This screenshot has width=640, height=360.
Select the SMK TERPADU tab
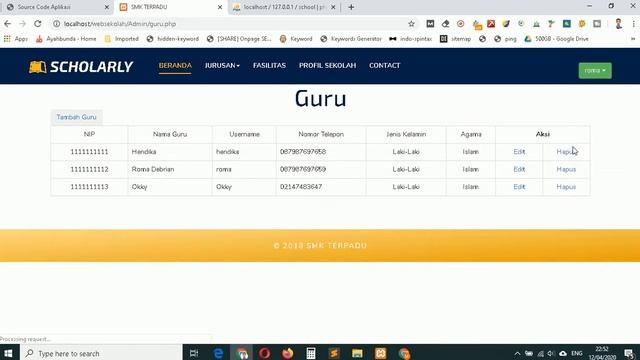pos(171,7)
